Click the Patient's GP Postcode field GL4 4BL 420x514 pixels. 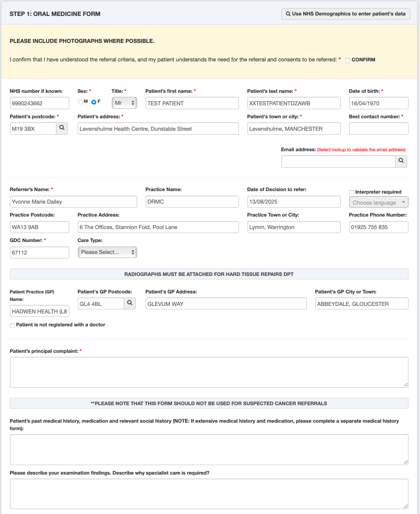[x=101, y=303]
